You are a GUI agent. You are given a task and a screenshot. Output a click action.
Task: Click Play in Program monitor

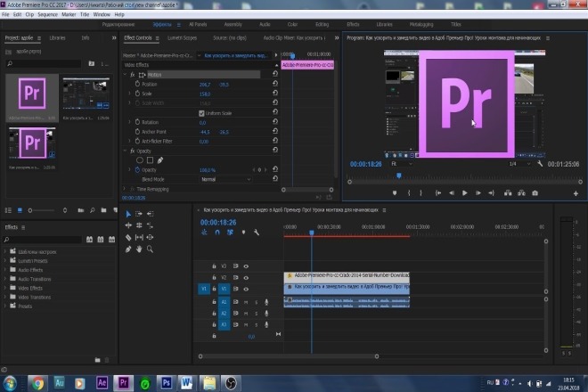(x=465, y=192)
